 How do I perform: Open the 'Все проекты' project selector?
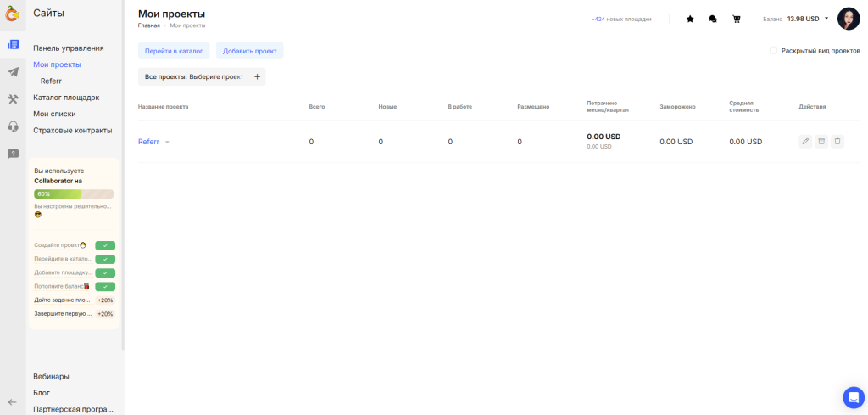202,76
